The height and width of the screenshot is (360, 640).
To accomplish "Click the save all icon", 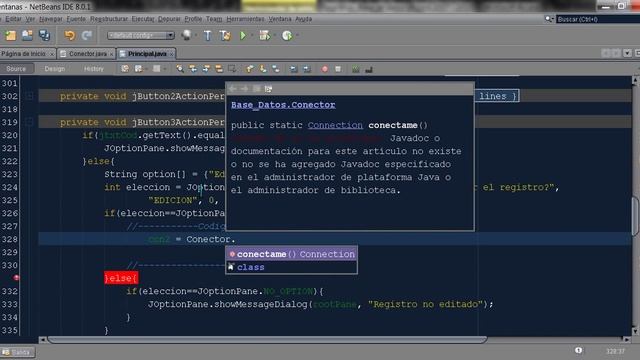I will pyautogui.click(x=44, y=36).
